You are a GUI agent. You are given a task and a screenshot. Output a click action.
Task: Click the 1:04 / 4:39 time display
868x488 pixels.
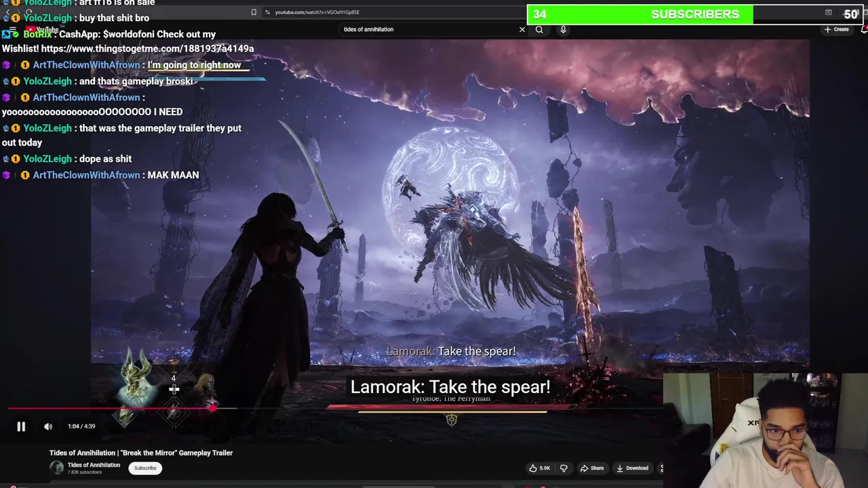[81, 426]
